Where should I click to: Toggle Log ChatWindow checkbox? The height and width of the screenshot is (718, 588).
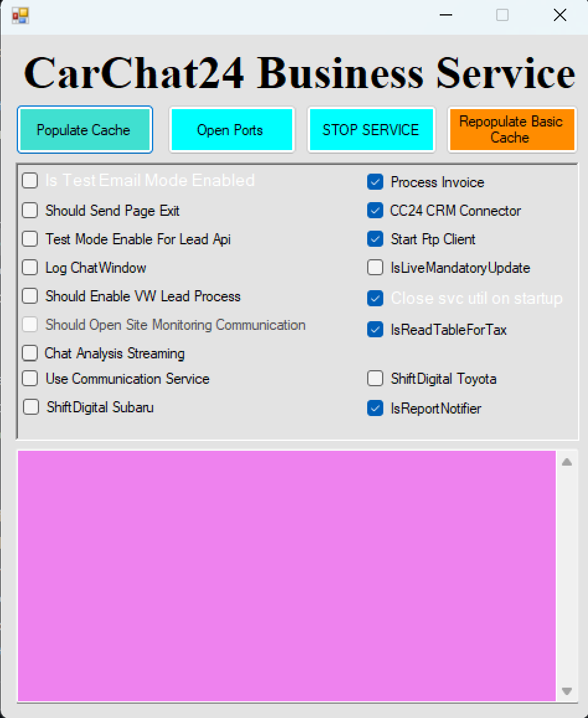coord(30,267)
